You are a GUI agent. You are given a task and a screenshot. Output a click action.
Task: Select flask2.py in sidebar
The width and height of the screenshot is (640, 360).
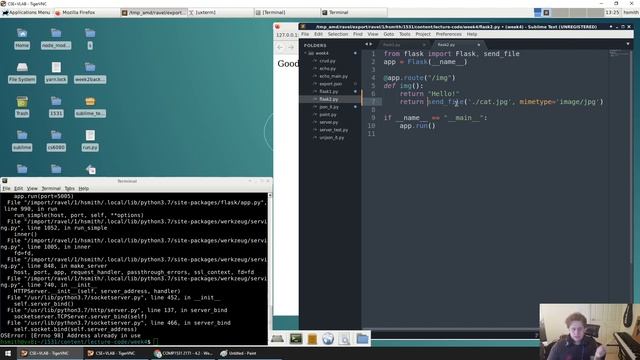329,99
